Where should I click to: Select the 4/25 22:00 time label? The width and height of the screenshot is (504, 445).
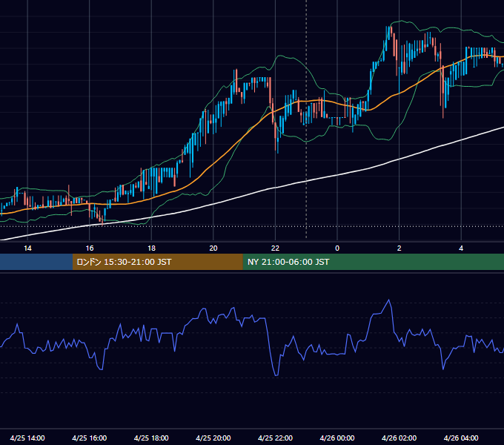coord(275,438)
